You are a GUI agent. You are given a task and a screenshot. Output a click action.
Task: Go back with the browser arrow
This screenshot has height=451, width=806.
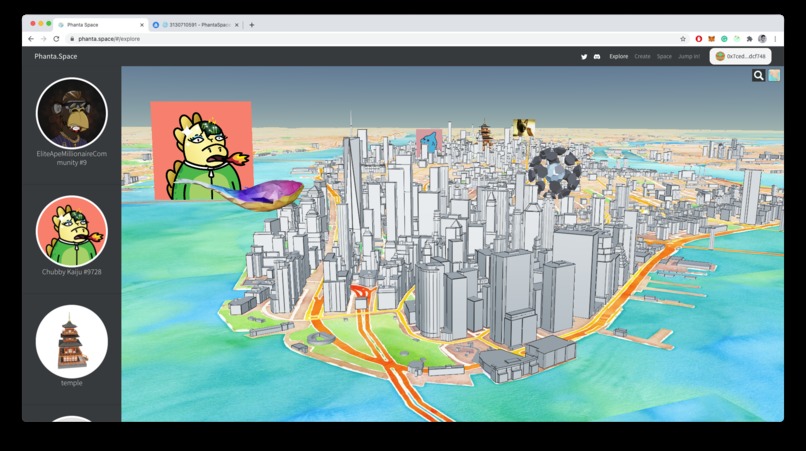click(x=31, y=39)
